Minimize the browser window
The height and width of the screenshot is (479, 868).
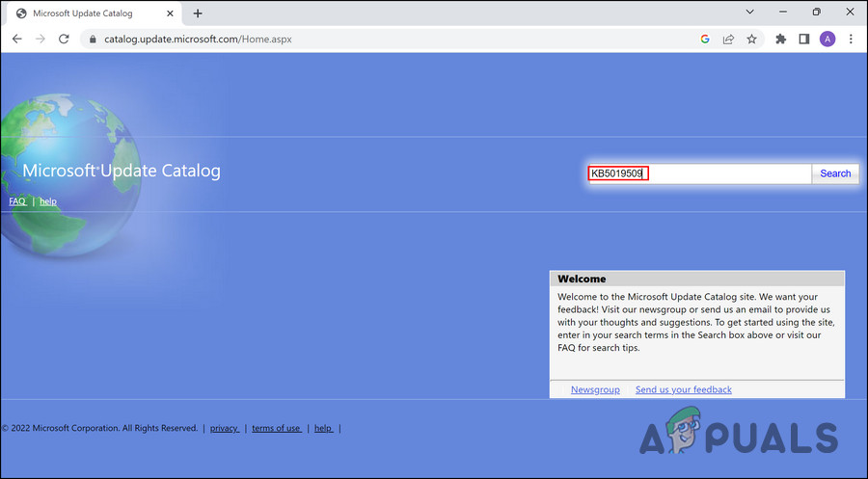click(x=783, y=12)
